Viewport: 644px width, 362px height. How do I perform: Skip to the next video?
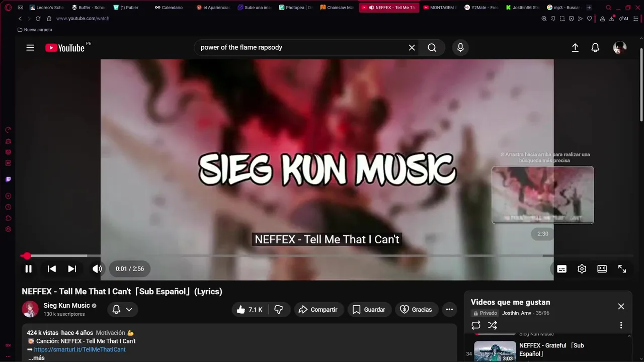72,269
